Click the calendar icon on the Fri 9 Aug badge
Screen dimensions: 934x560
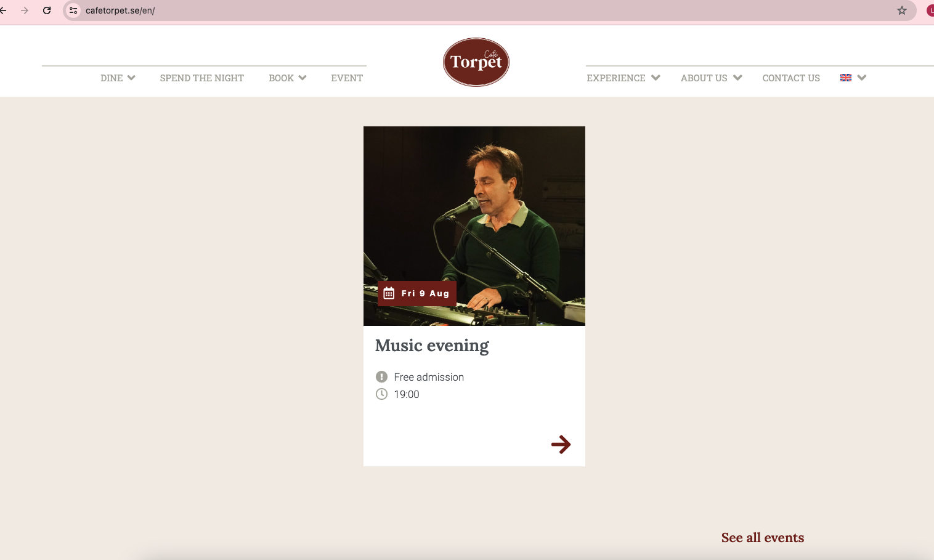tap(389, 293)
